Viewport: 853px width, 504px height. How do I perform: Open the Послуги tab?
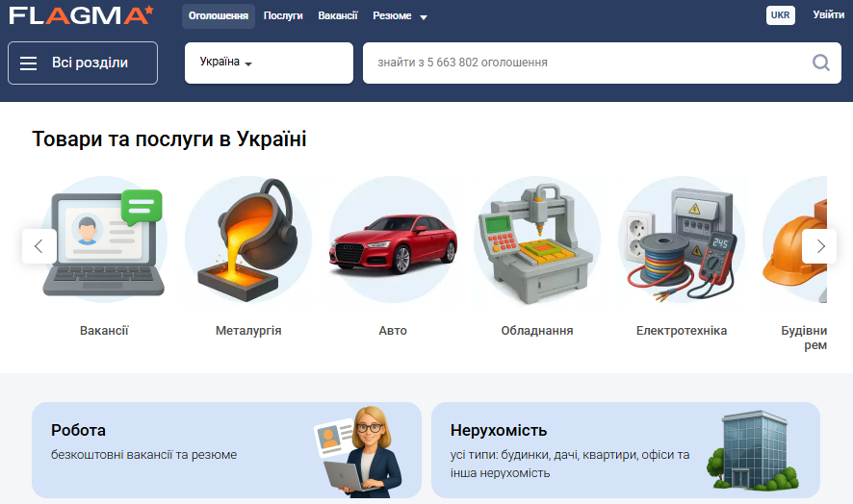(283, 15)
